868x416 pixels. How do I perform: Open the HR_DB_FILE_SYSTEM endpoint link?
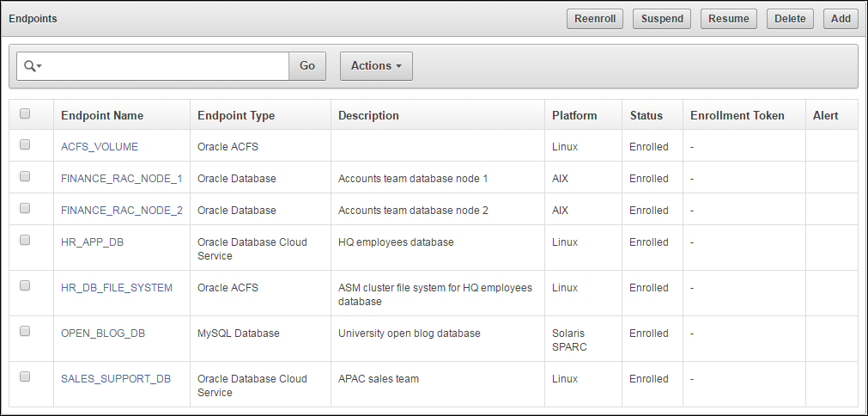coord(117,288)
